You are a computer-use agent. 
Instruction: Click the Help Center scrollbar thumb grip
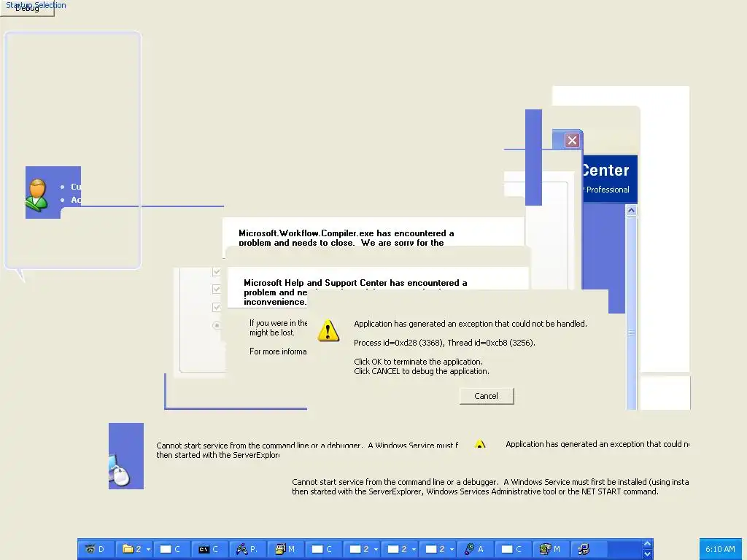point(631,332)
